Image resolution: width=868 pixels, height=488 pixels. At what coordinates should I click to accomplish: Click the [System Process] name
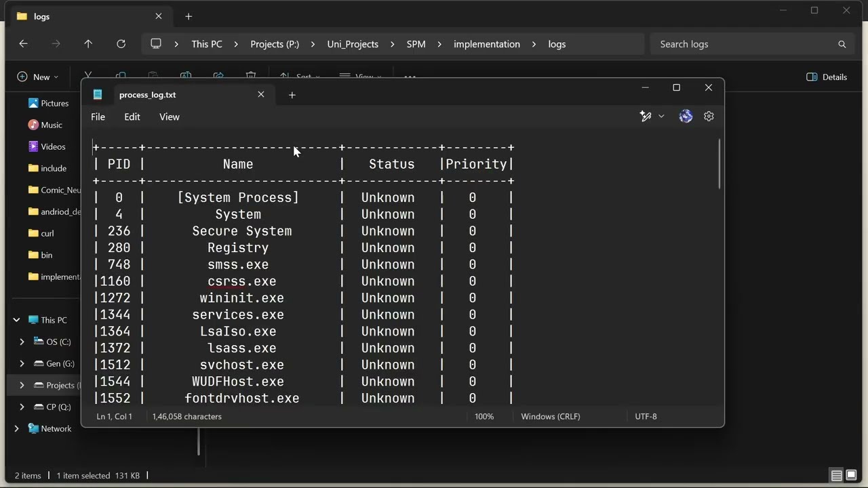(238, 197)
